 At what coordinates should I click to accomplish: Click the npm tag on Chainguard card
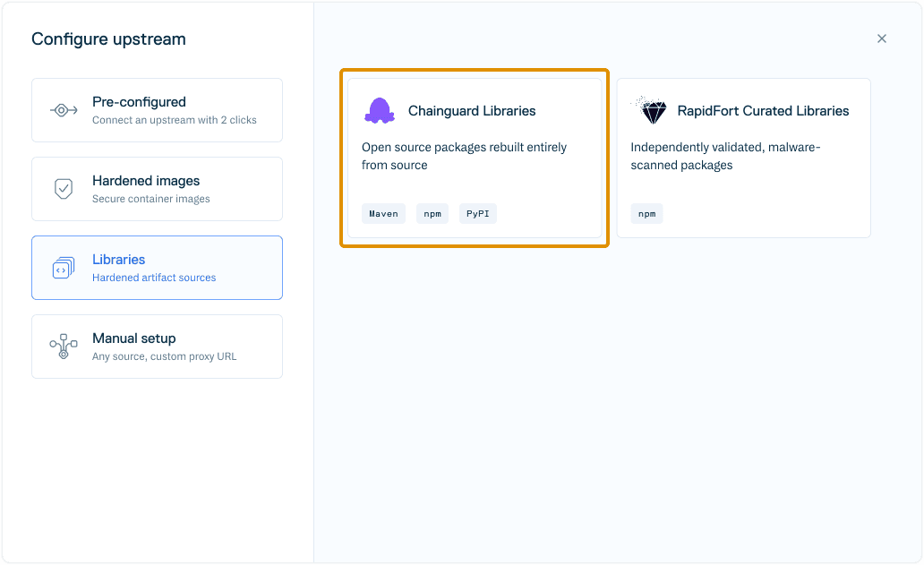tap(432, 214)
